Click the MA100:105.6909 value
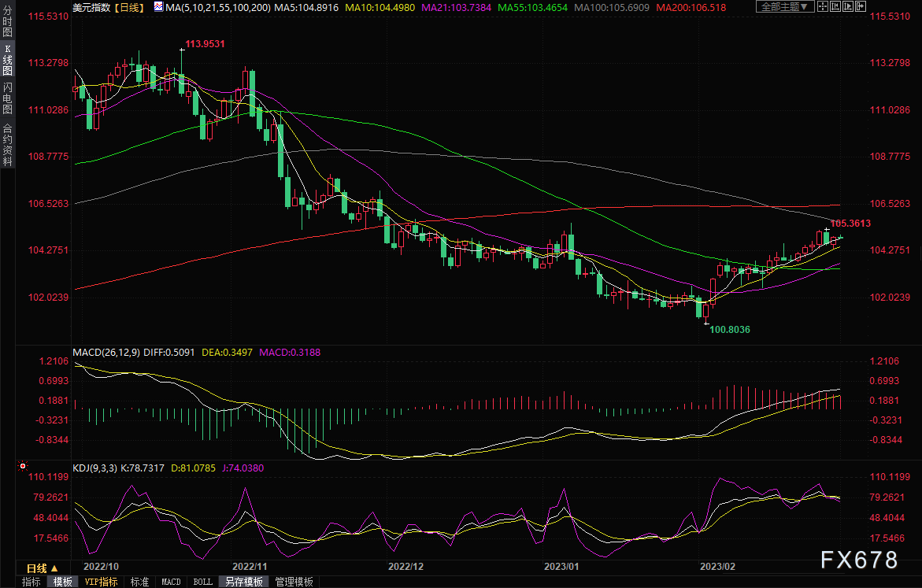Screen dimensions: 922x588 (x=612, y=8)
